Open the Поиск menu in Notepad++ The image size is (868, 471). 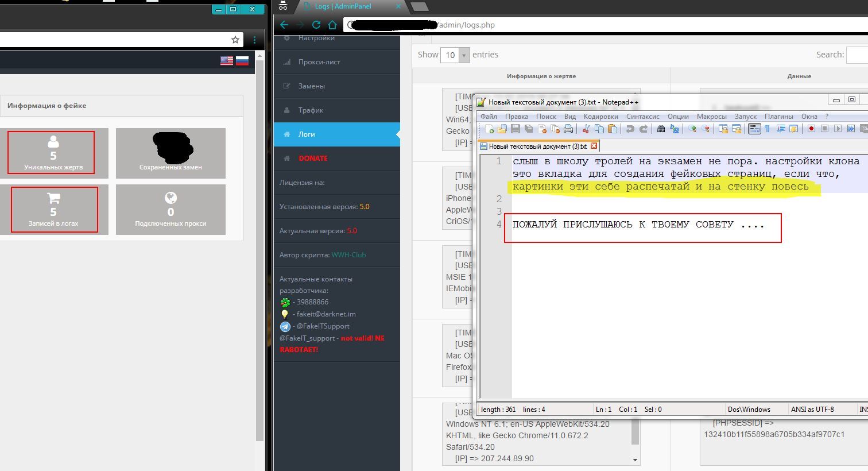(546, 117)
